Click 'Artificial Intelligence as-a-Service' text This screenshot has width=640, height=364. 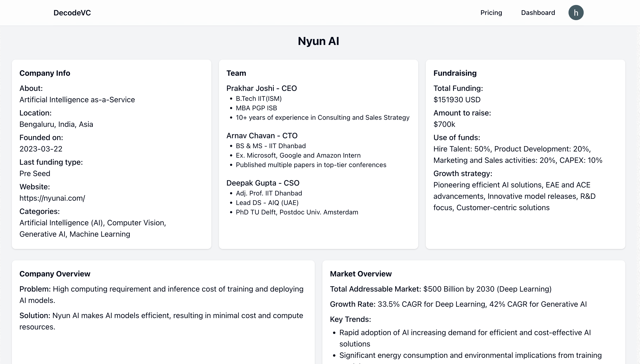pos(77,99)
